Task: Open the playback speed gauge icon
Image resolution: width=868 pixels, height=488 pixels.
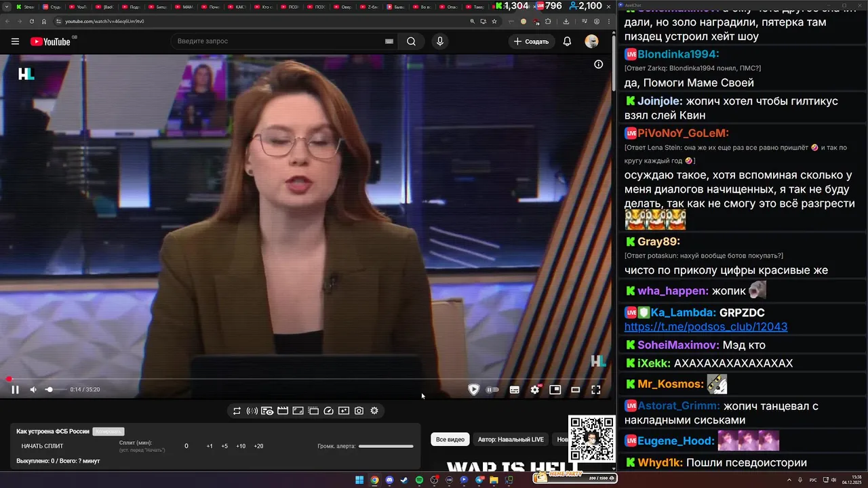Action: [329, 411]
